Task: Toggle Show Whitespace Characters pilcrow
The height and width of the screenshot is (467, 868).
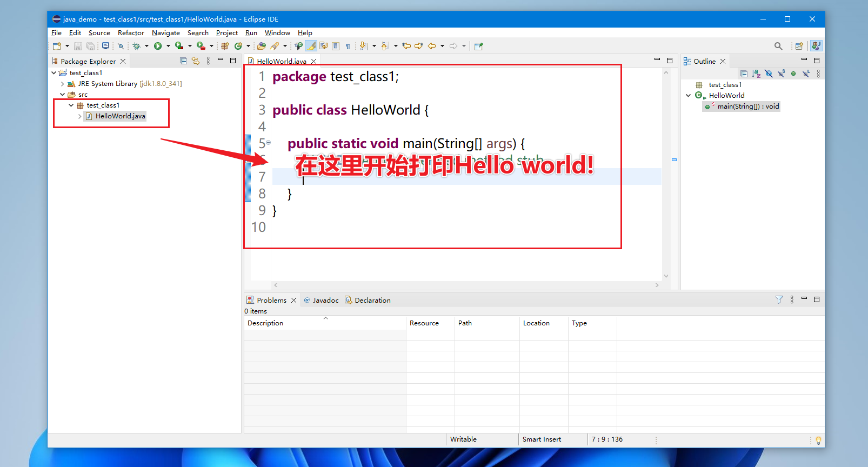Action: 348,46
